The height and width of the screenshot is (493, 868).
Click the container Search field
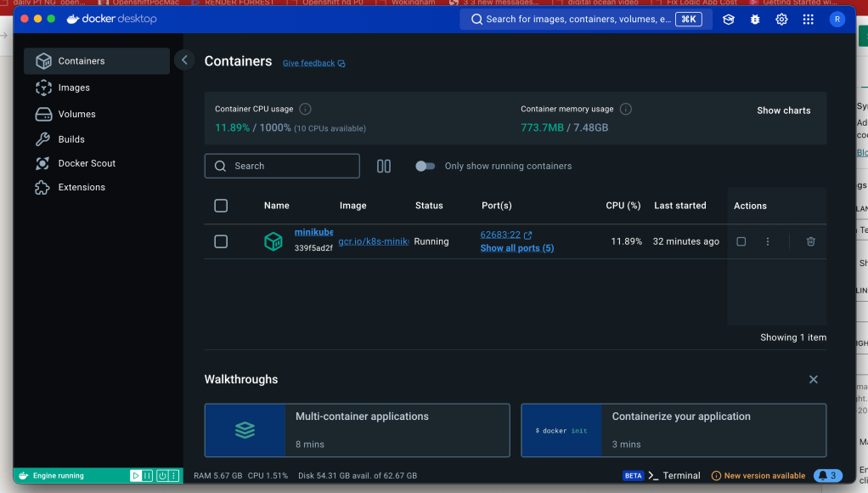[282, 167]
